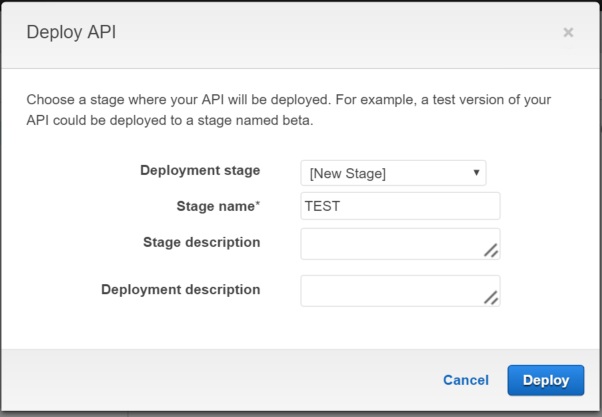Click the Deployment description label
The height and width of the screenshot is (417, 602).
tap(180, 290)
